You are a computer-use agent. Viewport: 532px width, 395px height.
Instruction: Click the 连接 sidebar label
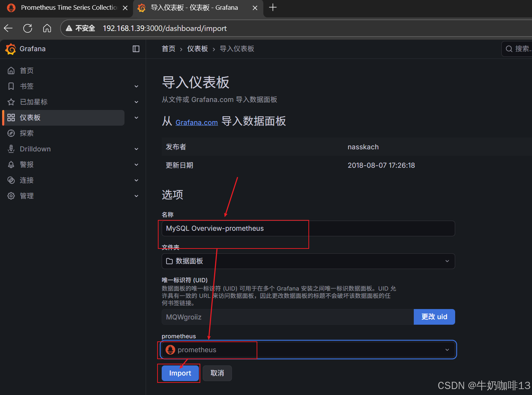(27, 180)
